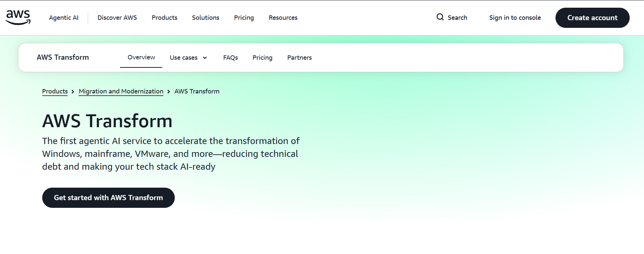Click Get started with AWS Transform
Screen dimensions: 644x254
pyautogui.click(x=108, y=198)
